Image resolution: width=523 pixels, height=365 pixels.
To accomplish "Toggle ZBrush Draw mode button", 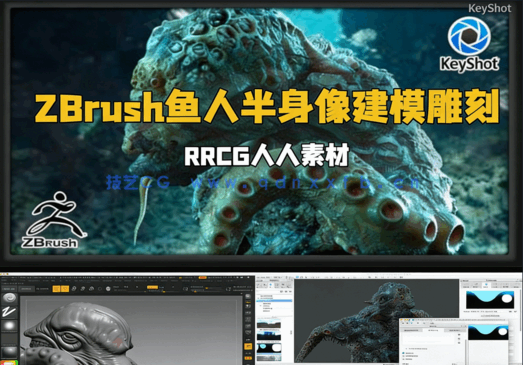I will pyautogui.click(x=65, y=289).
